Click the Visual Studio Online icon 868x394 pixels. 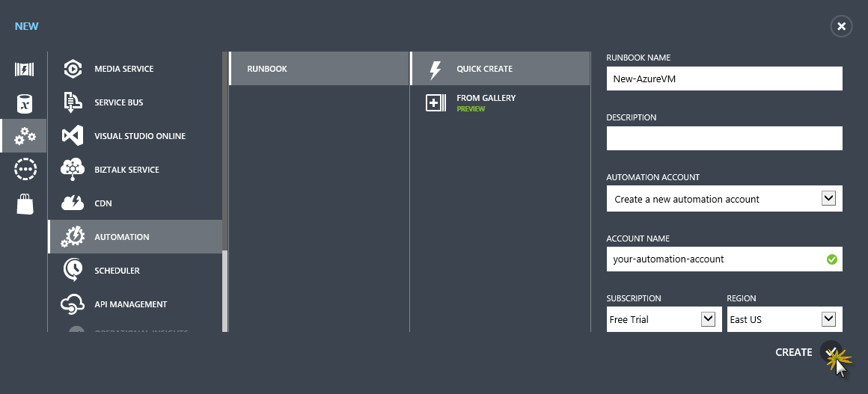[73, 135]
